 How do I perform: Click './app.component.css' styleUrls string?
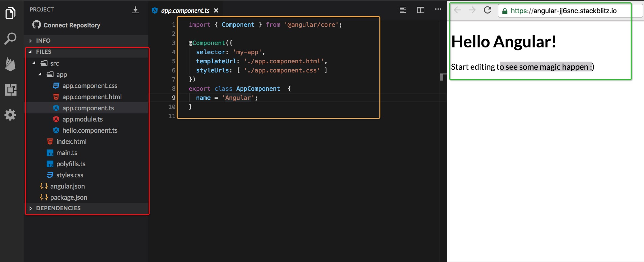tap(282, 70)
